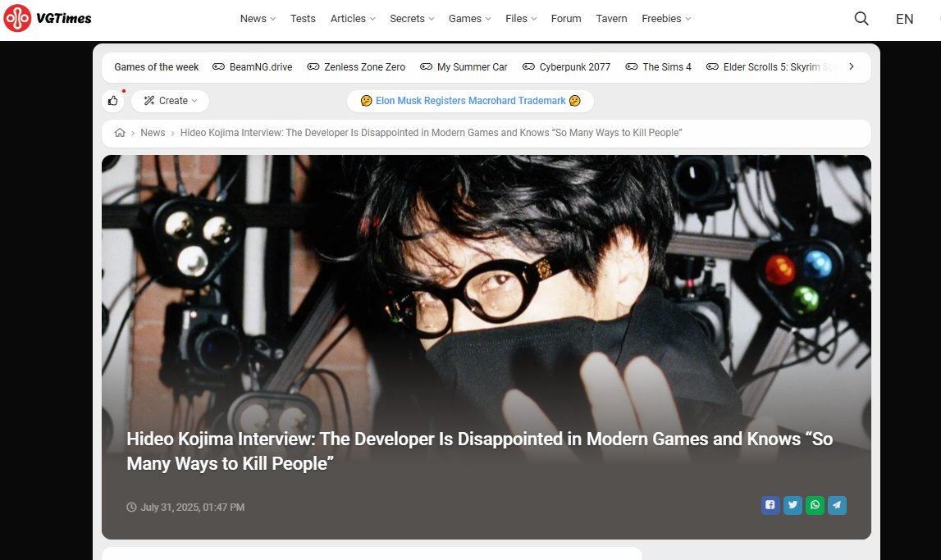Expand the Freebies menu
This screenshot has width=941, height=560.
coord(666,19)
